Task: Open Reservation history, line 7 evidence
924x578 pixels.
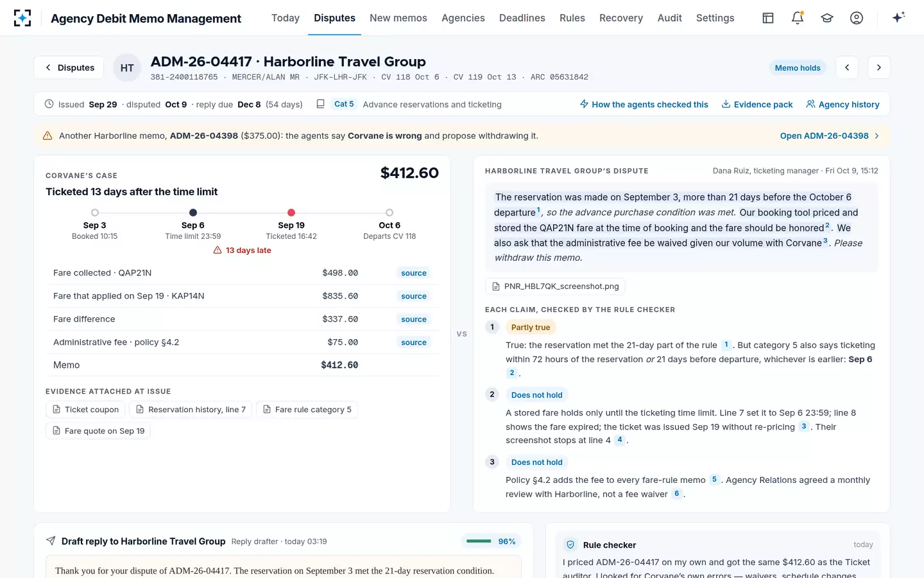Action: click(x=191, y=410)
